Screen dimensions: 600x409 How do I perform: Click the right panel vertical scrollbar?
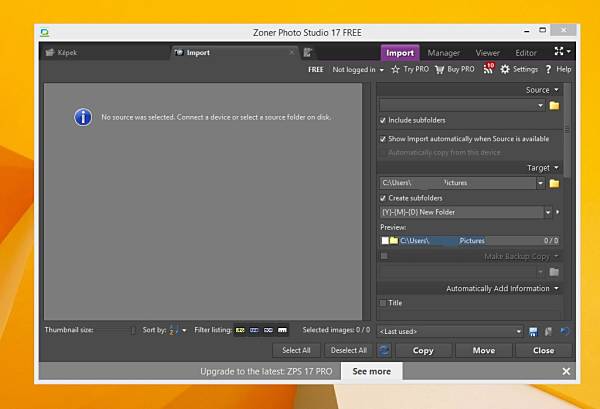pyautogui.click(x=567, y=130)
